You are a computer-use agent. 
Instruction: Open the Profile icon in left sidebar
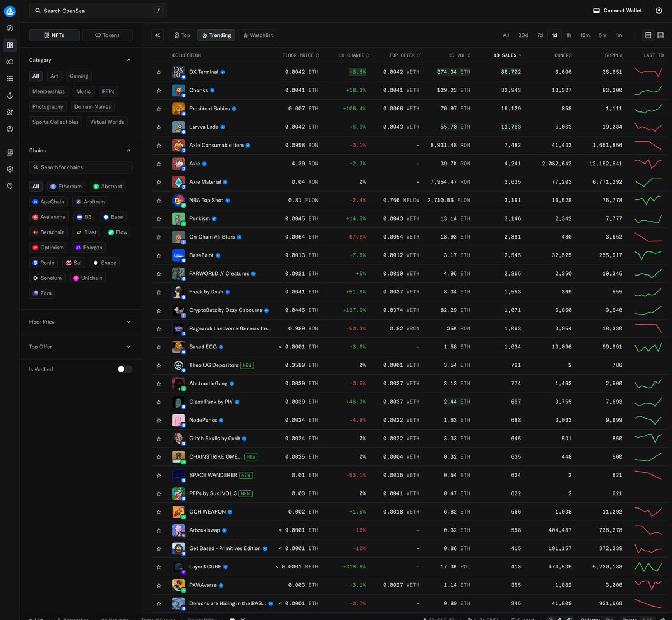pos(10,129)
